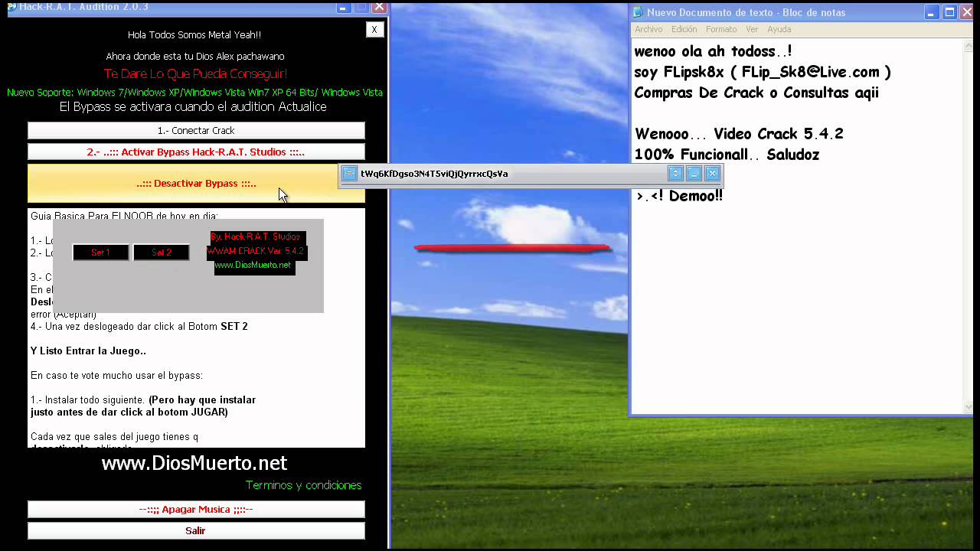Click the www.DiosMuerto.net green label
This screenshot has width=980, height=551.
tap(253, 266)
